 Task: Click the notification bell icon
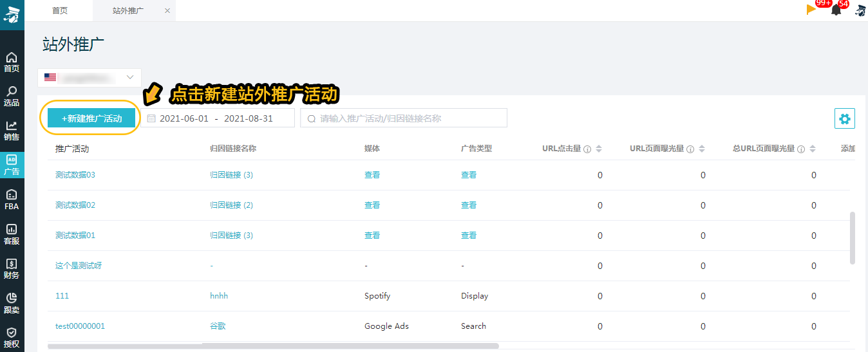[x=836, y=10]
